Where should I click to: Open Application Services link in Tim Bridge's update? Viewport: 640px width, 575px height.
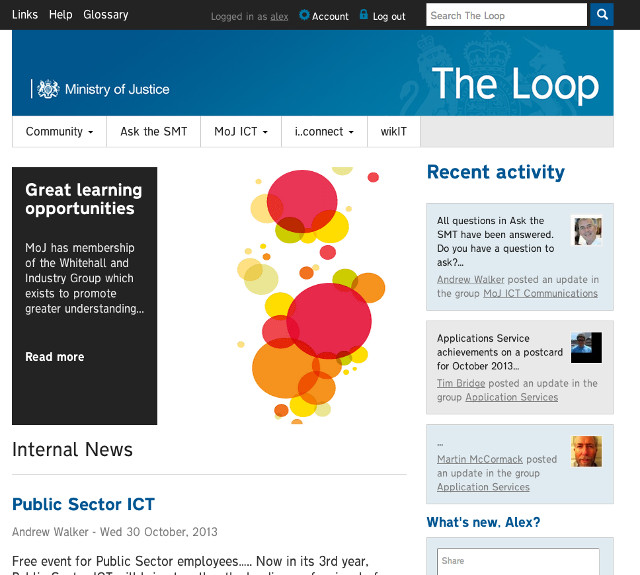tap(511, 397)
